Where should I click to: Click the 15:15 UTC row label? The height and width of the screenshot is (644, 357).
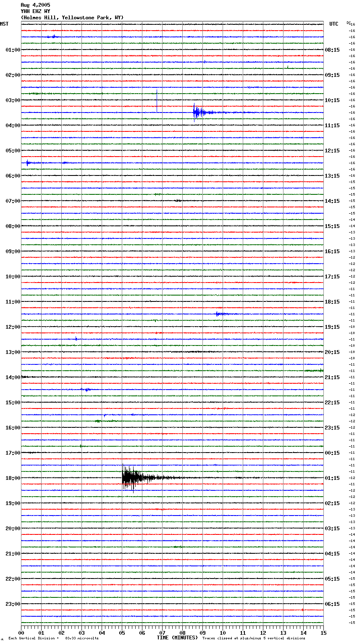[332, 226]
